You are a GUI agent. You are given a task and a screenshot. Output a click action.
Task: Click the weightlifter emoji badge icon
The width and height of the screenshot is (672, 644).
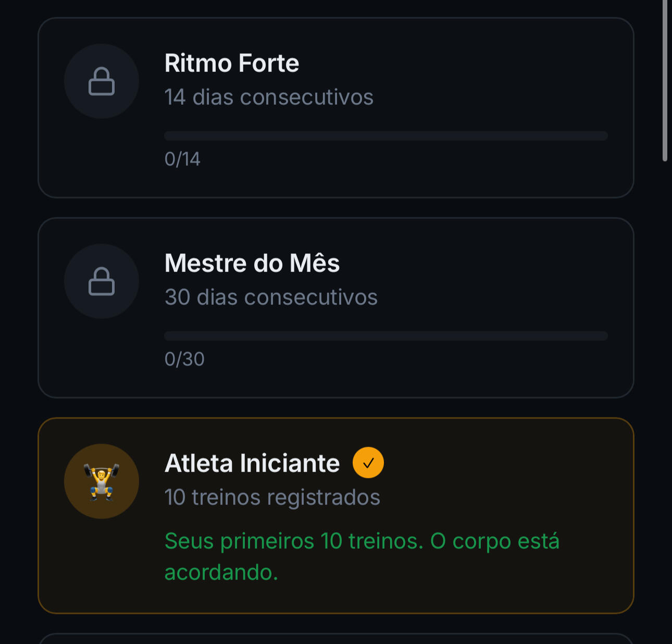click(x=102, y=481)
